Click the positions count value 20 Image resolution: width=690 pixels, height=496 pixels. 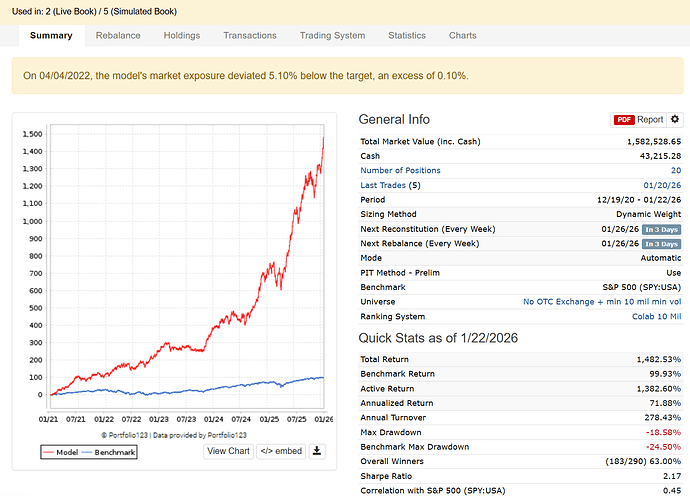pyautogui.click(x=675, y=170)
